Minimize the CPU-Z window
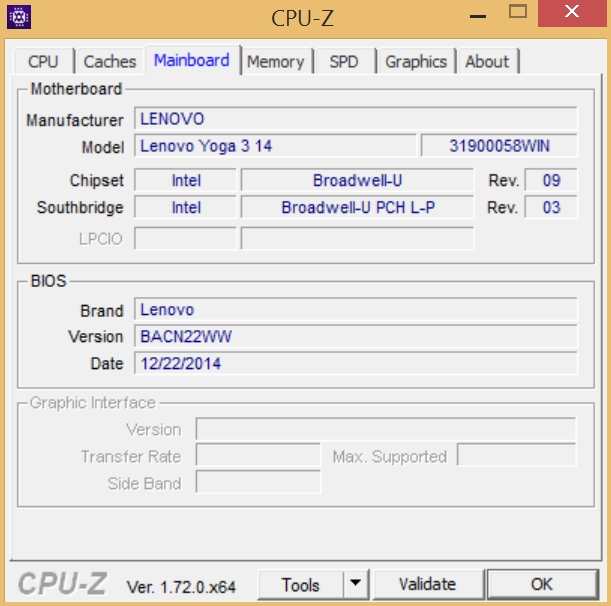The image size is (611, 606). click(478, 14)
